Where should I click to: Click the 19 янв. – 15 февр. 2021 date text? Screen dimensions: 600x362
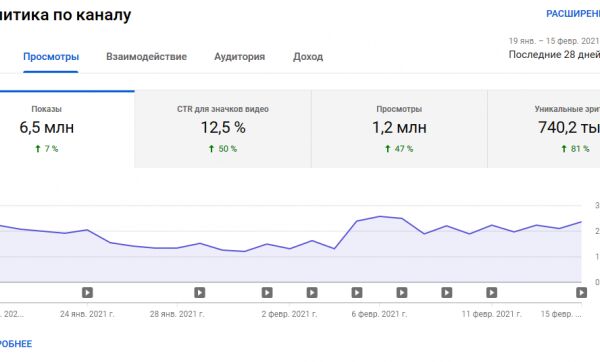tap(554, 41)
